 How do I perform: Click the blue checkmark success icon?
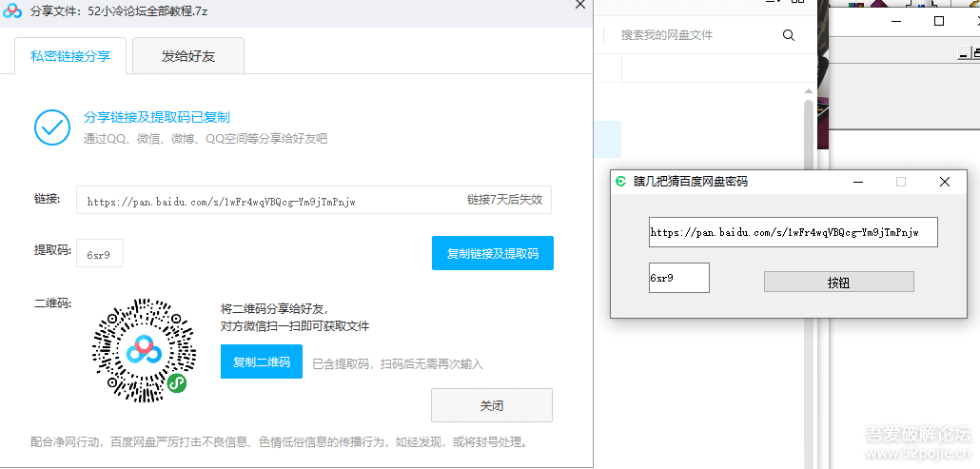[52, 127]
